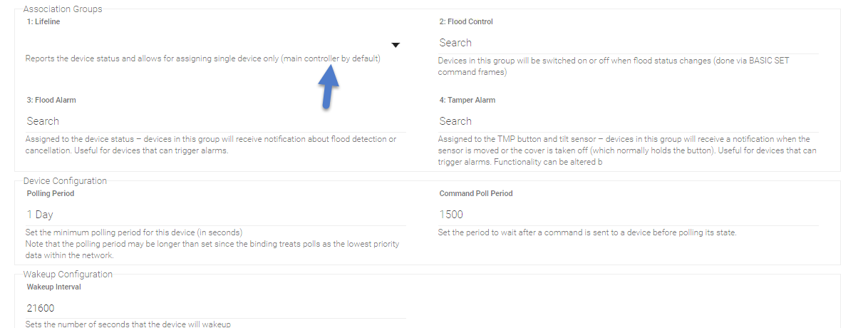868x328 pixels.
Task: Click the Lifeline description text
Action: click(x=202, y=58)
